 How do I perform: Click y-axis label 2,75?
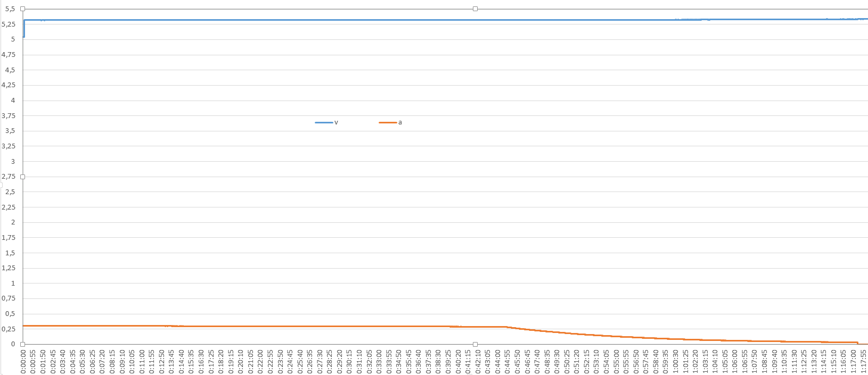click(9, 177)
